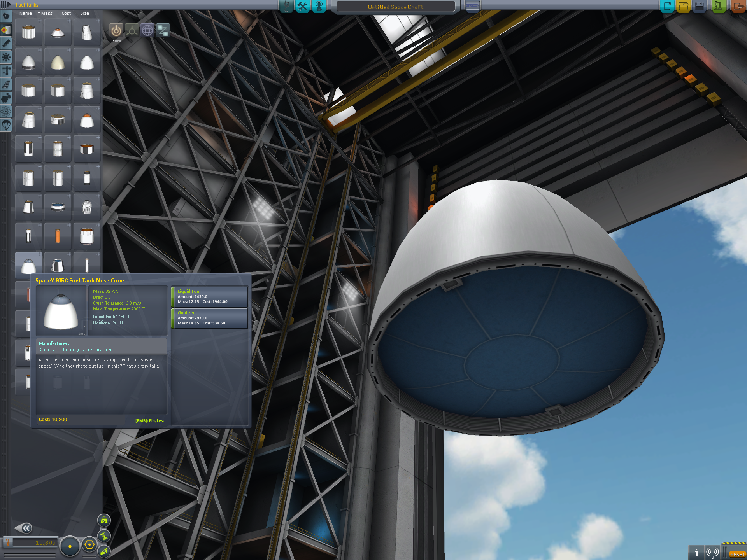This screenshot has width=747, height=560.
Task: Switch to the Action Groups tab
Action: 302,6
